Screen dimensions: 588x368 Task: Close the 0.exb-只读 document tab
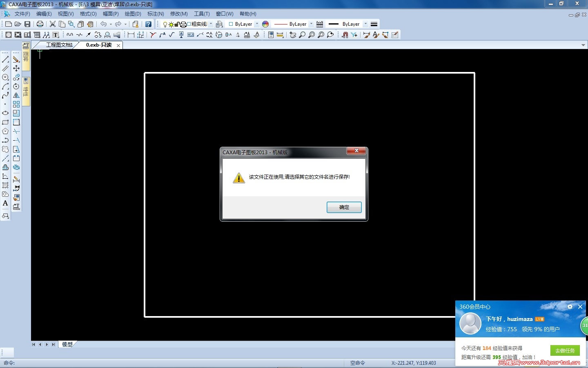[x=118, y=45]
